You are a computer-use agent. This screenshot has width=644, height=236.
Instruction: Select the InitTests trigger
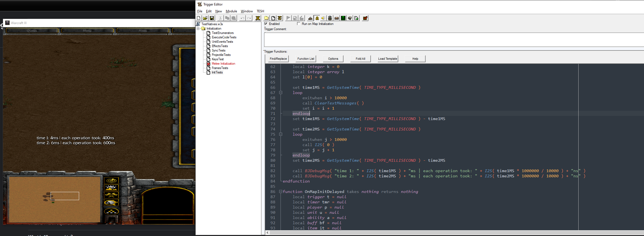pos(217,72)
